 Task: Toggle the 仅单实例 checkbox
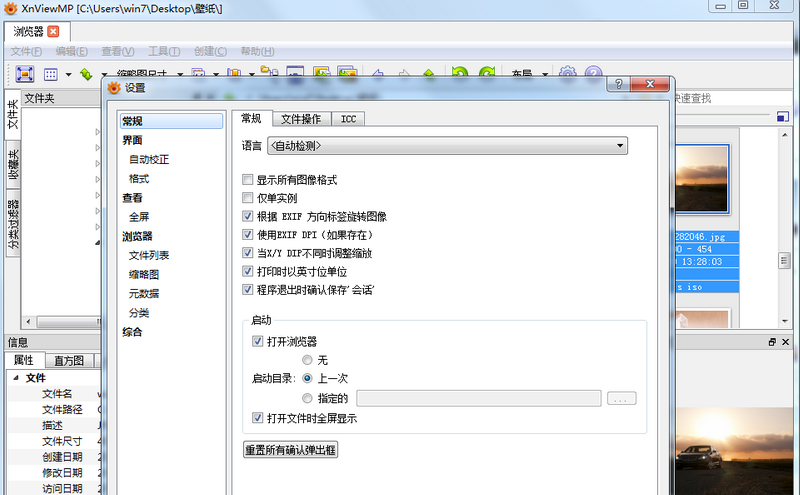click(248, 198)
